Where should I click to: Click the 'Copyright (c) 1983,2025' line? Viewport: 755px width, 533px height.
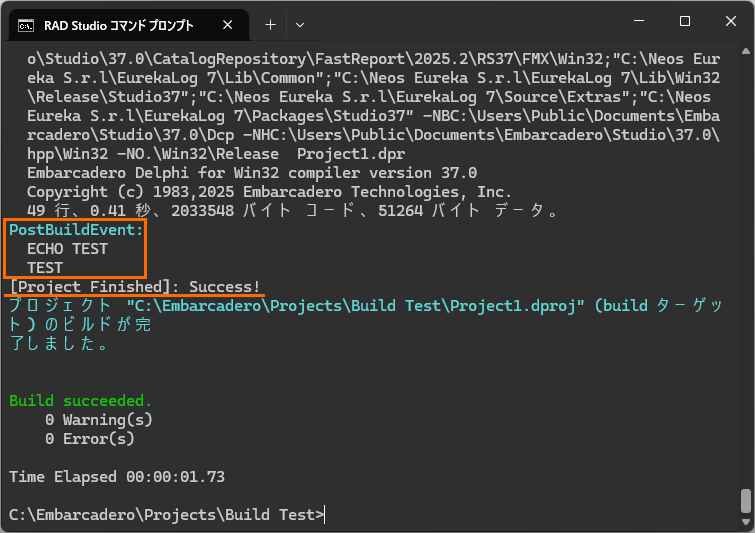click(x=269, y=192)
